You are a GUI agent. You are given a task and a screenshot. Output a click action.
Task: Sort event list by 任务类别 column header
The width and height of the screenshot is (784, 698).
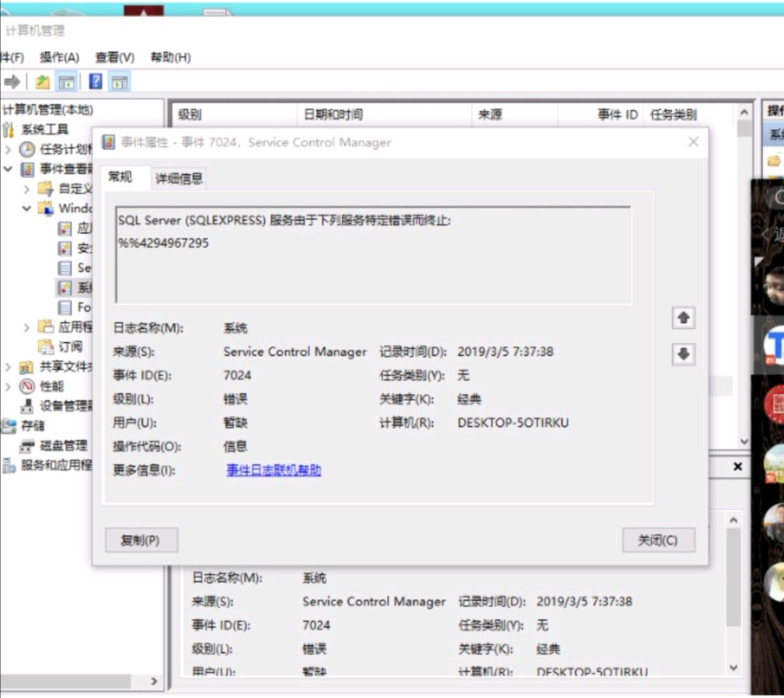pos(688,114)
